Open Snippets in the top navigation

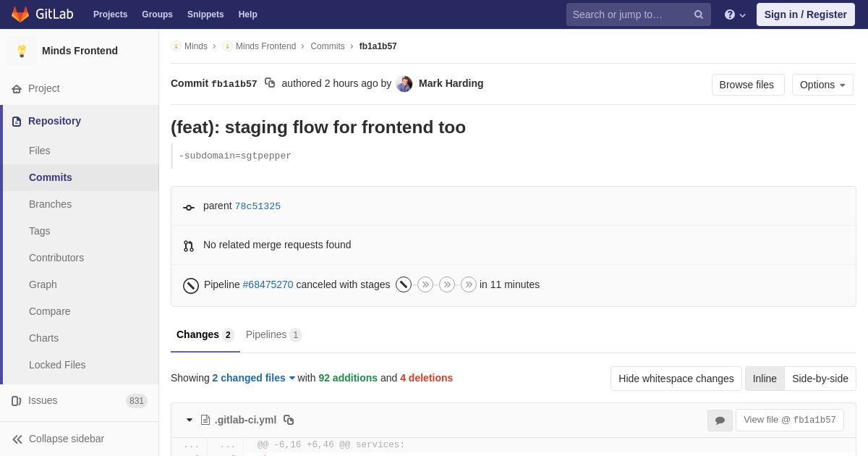[205, 14]
